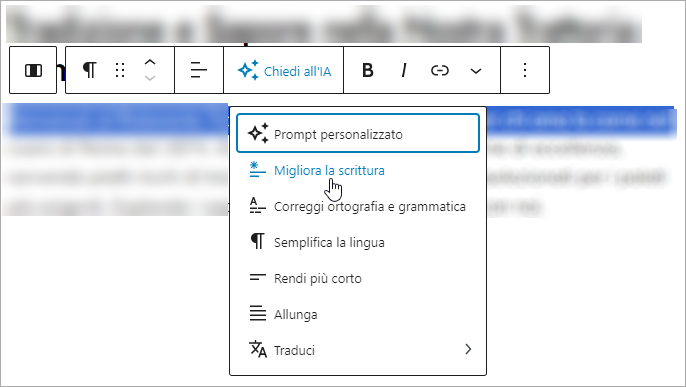Click the paragraph block type icon
The height and width of the screenshot is (387, 686).
pyautogui.click(x=90, y=70)
